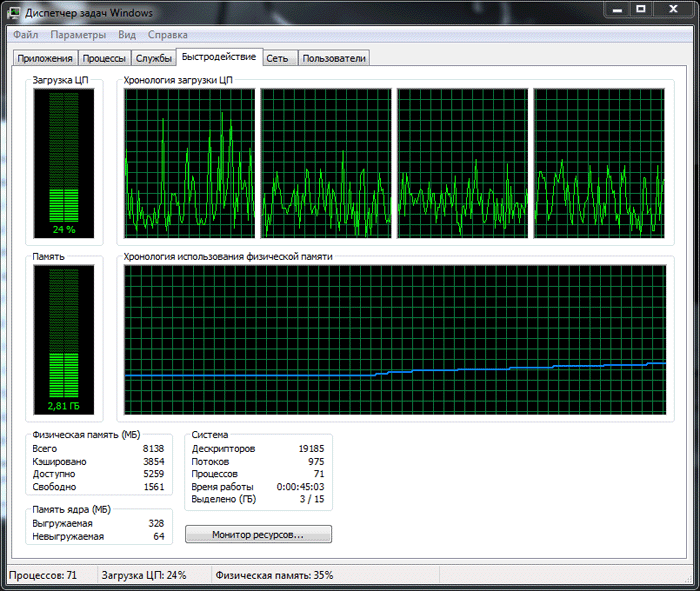Switch to the Пользователи tab
The image size is (700, 591).
[x=334, y=58]
